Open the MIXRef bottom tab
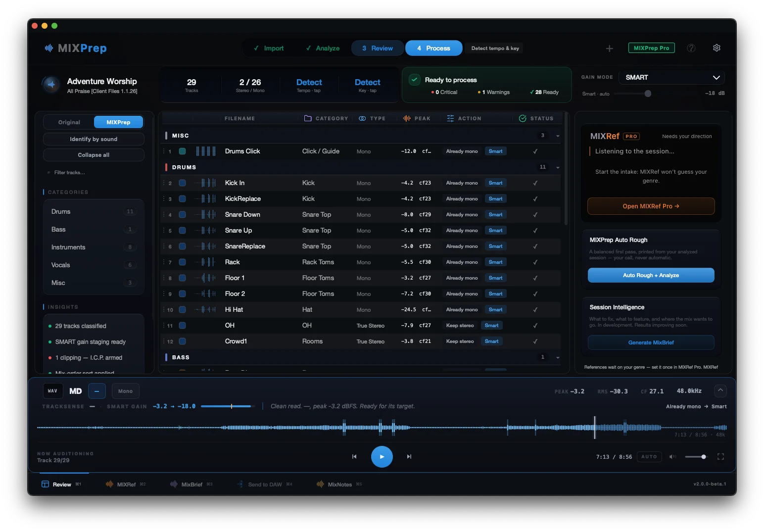 [x=126, y=484]
